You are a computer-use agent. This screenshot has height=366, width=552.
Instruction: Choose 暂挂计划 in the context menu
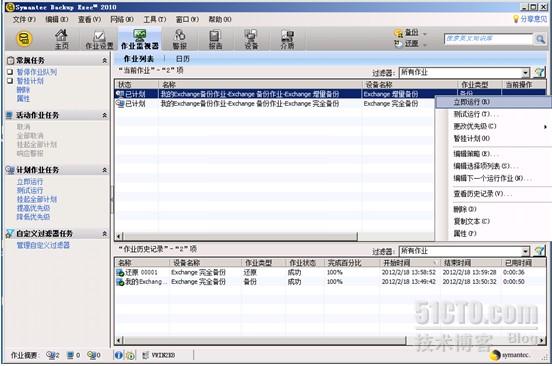coord(471,138)
